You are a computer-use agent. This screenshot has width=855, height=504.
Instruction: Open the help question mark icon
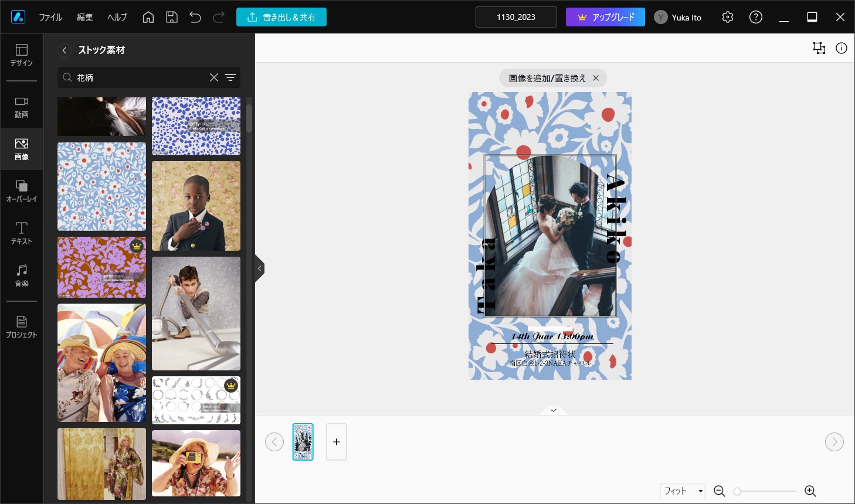coord(756,17)
